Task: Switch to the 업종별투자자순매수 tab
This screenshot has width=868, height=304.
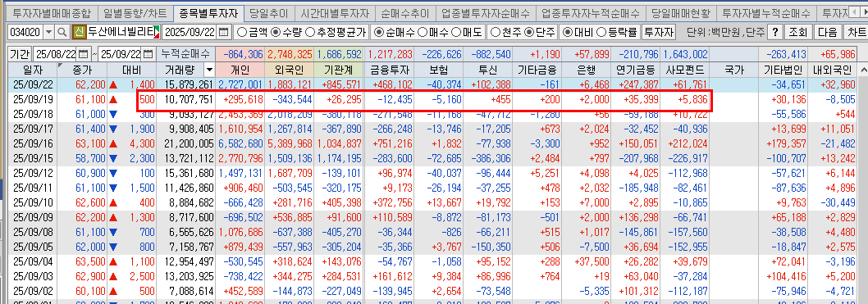Action: point(486,12)
